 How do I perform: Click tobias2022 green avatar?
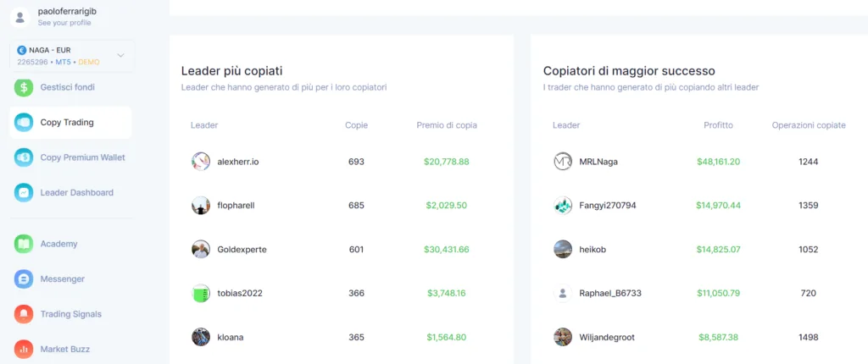point(201,293)
